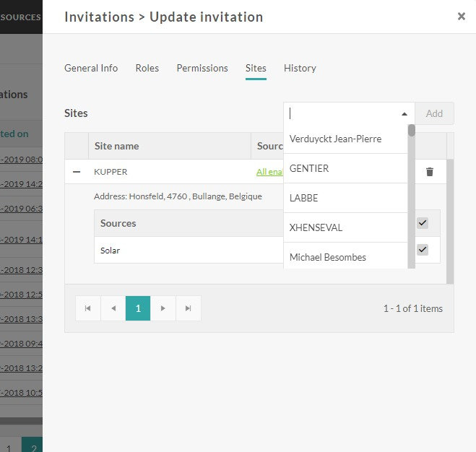476x452 pixels.
Task: Toggle the Sources header checkbox
Action: pyautogui.click(x=423, y=223)
